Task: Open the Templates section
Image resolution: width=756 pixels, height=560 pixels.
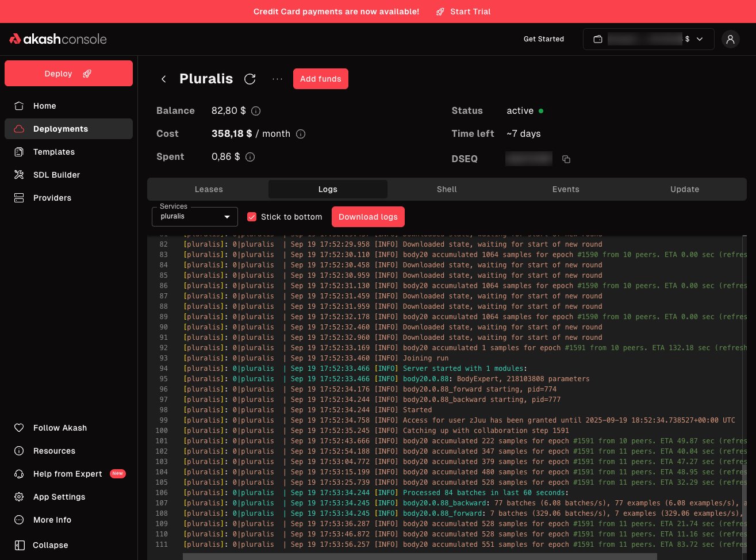Action: [53, 152]
